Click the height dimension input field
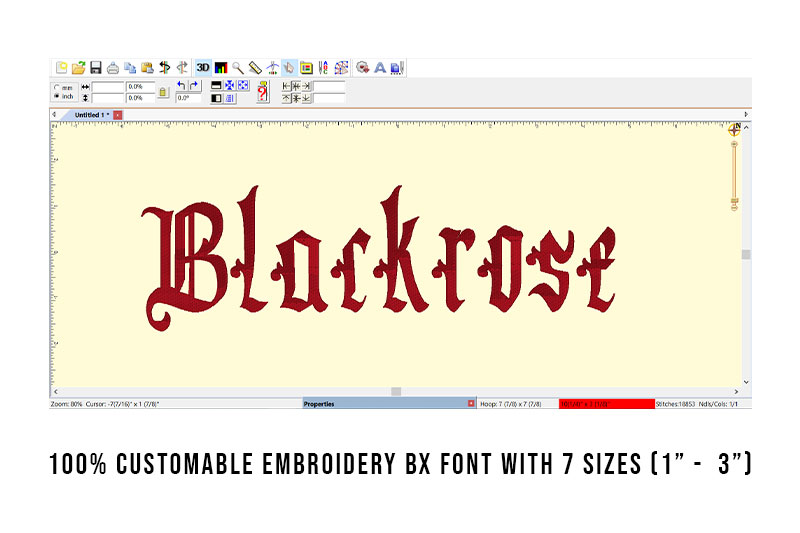Viewport: 800px width, 533px height. 108,98
